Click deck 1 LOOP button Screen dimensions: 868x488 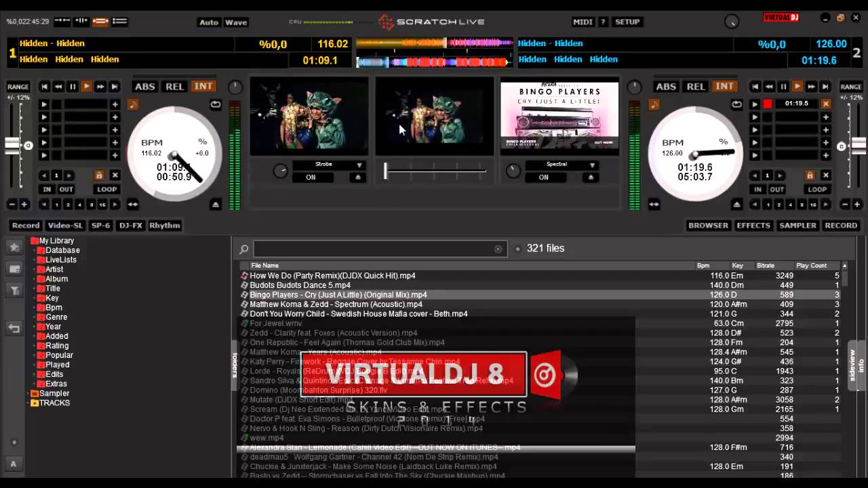106,190
